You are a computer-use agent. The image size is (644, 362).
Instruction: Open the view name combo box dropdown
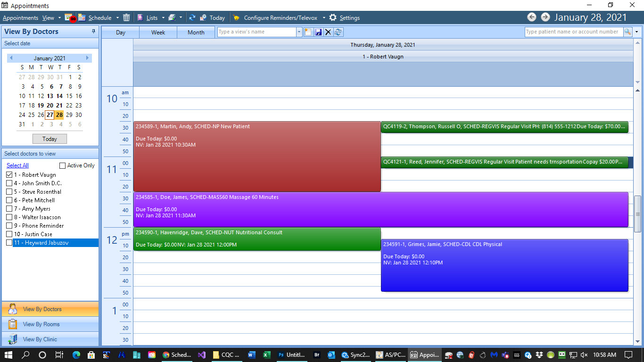point(299,32)
